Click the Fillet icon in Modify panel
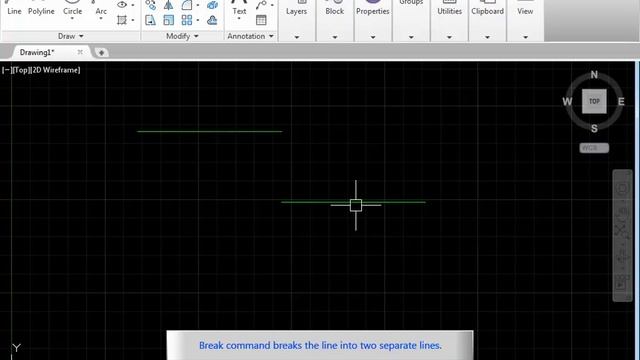This screenshot has height=360, width=640. click(187, 5)
